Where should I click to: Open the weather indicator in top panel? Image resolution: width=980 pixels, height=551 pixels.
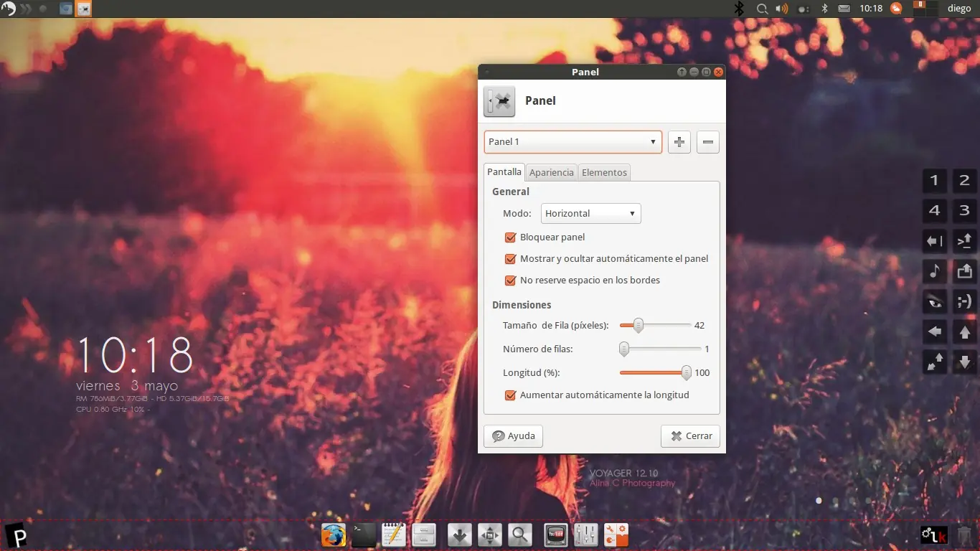tap(896, 9)
